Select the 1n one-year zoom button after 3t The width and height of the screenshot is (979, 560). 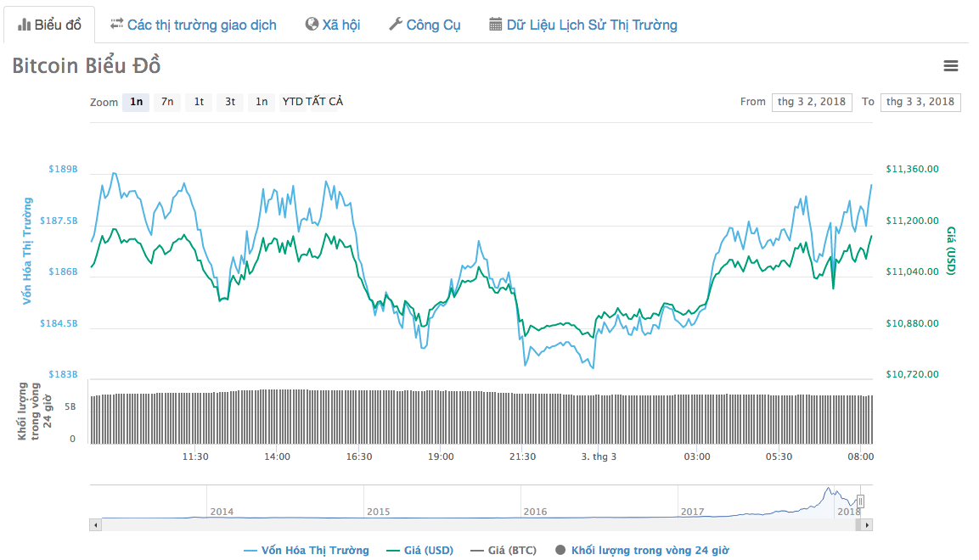pos(261,102)
